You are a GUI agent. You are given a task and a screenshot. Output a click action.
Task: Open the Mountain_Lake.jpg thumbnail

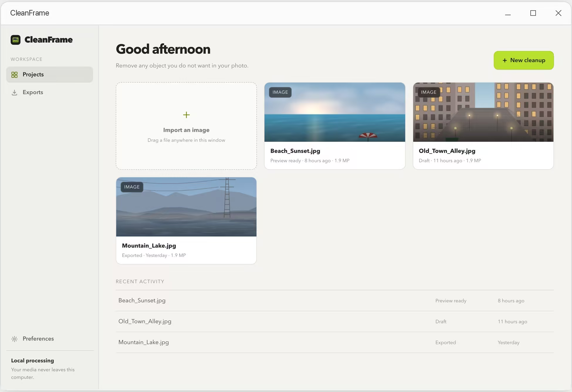[186, 207]
